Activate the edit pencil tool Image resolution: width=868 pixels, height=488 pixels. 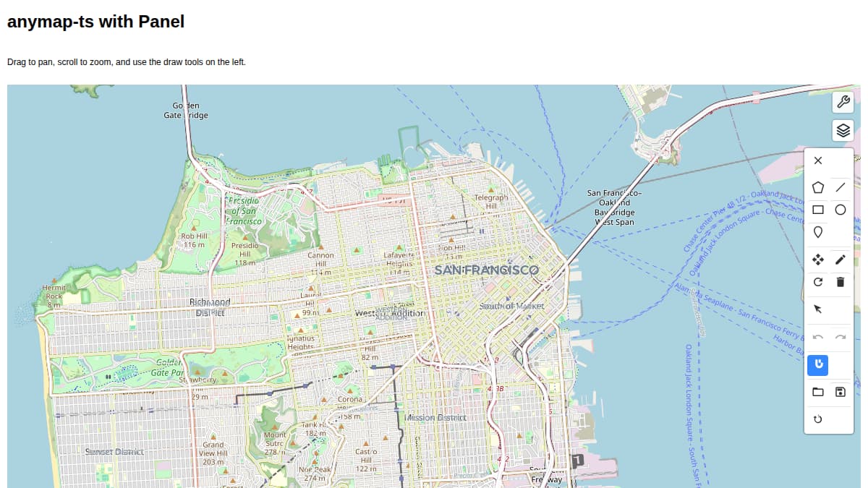point(840,260)
